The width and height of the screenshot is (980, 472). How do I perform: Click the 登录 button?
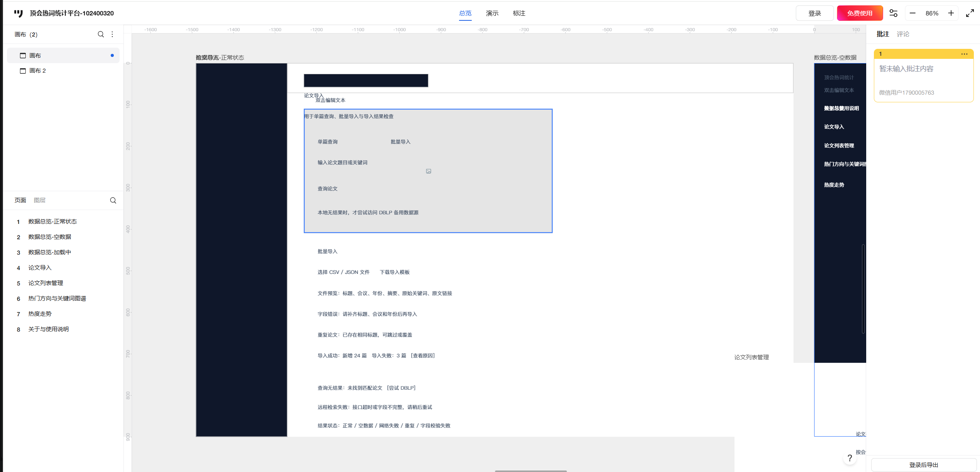click(x=815, y=13)
